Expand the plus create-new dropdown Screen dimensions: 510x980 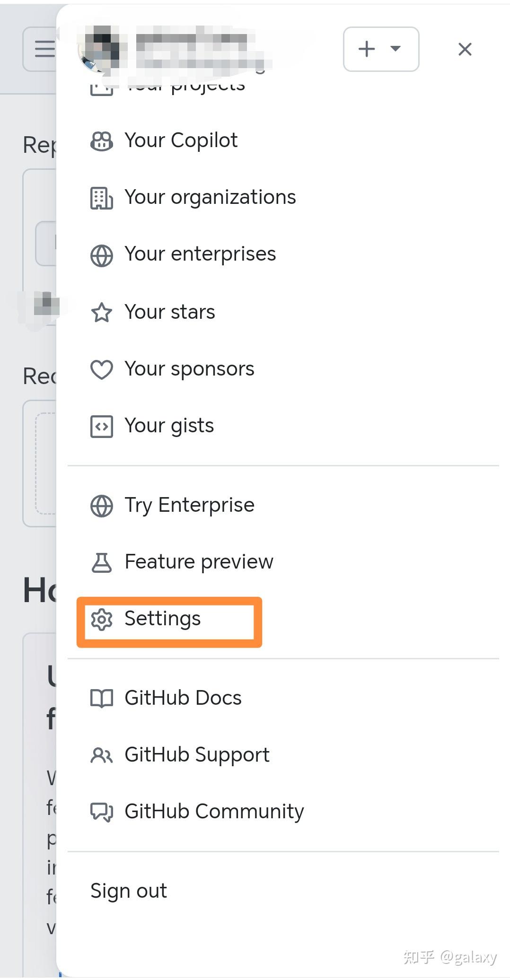click(x=381, y=49)
